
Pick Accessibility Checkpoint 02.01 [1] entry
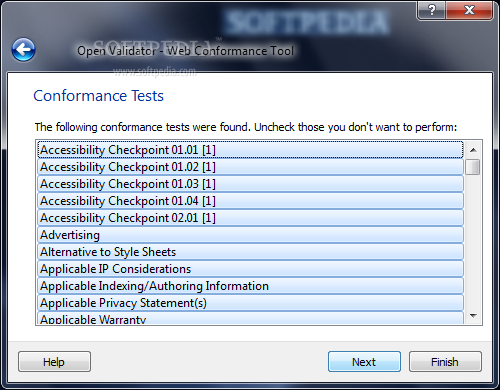[x=250, y=218]
